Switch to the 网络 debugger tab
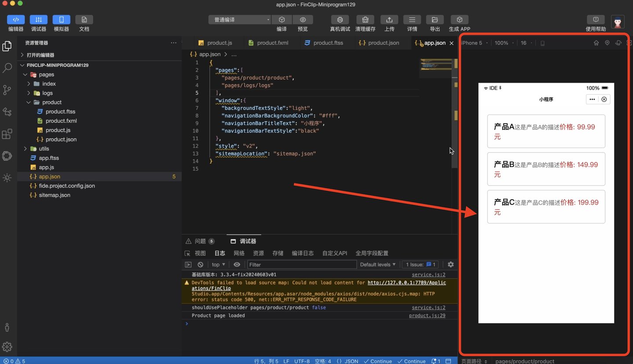Viewport: 633px width, 364px height. (239, 253)
